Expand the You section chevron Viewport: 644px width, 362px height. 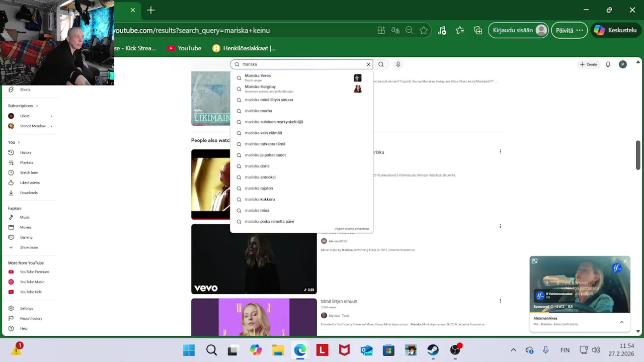click(19, 142)
